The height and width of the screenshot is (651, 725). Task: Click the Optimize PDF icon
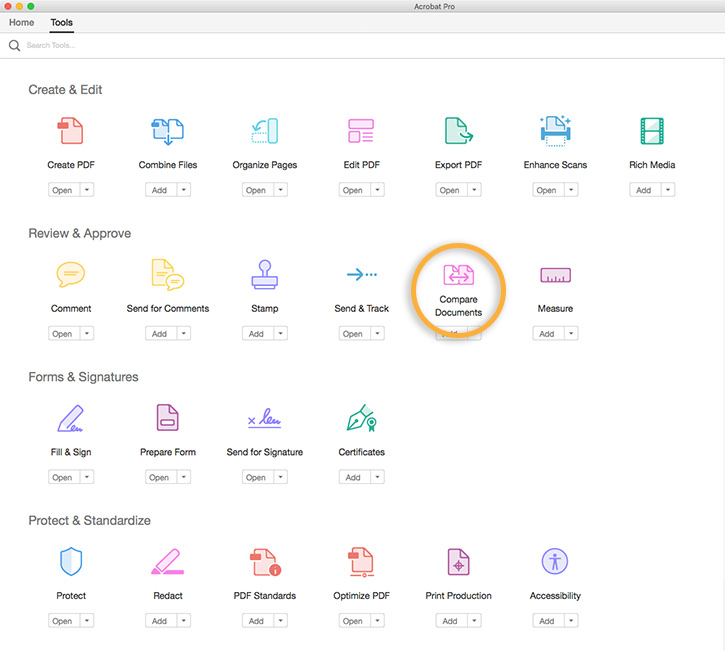pyautogui.click(x=361, y=562)
